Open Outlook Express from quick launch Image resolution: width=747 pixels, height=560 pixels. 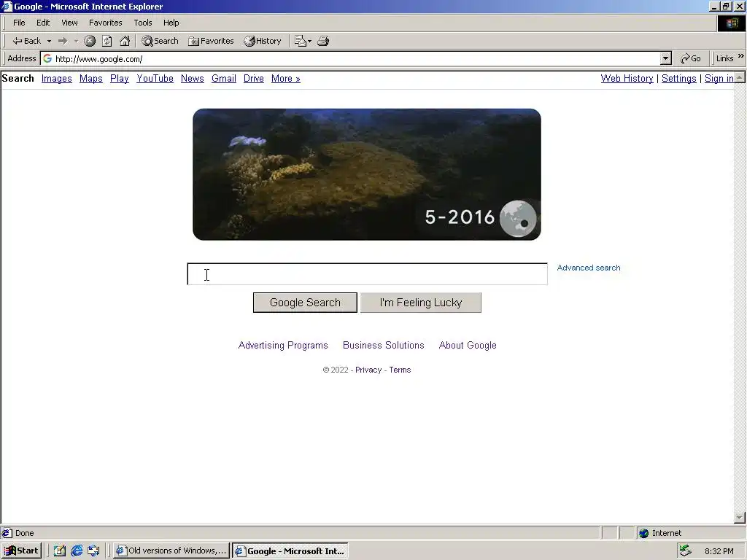pyautogui.click(x=94, y=551)
